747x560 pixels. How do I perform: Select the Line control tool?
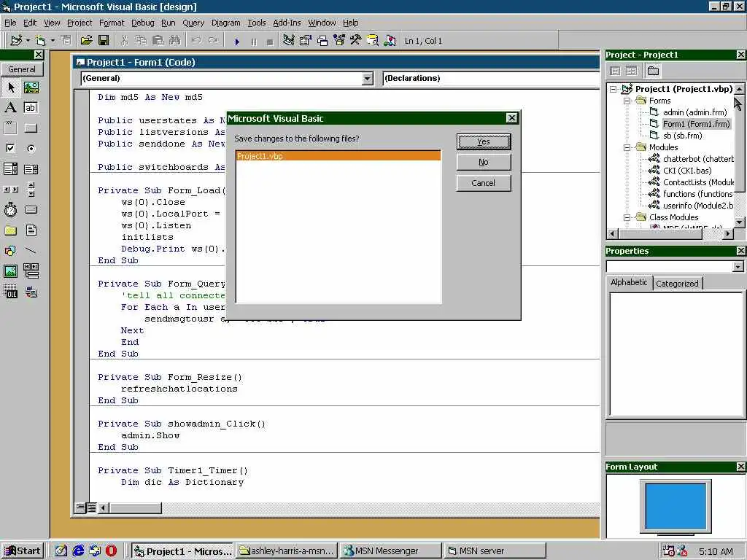click(31, 251)
